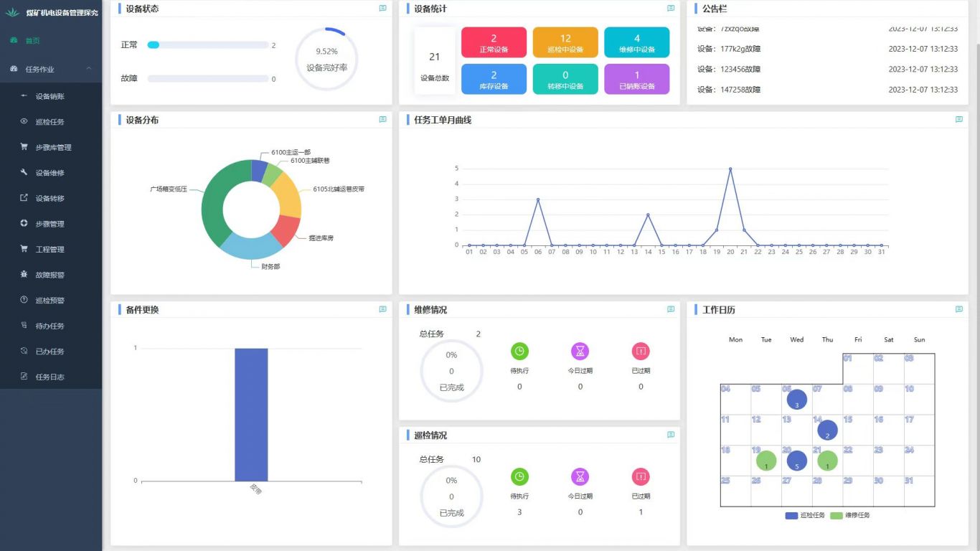Collapse the 任务作业 menu chevron

(x=89, y=69)
